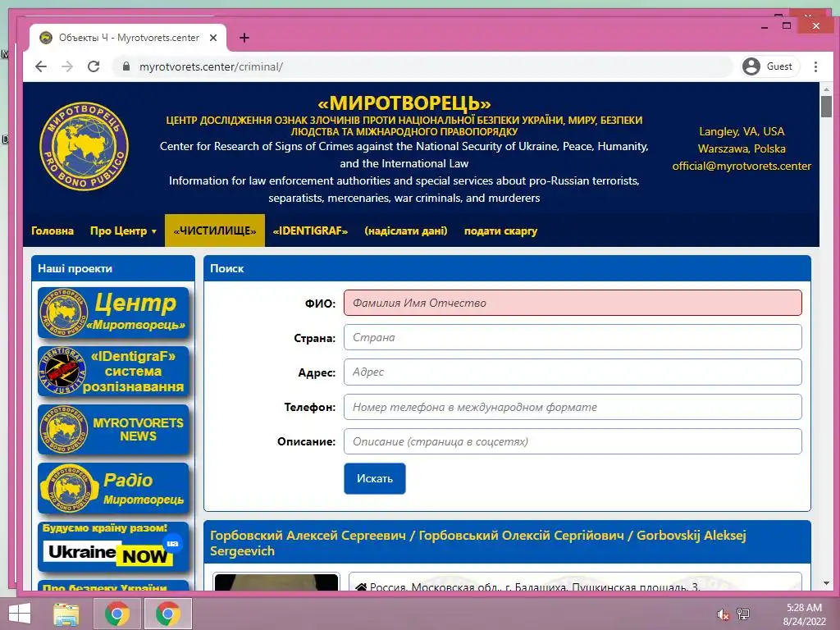
Task: Click the Искать search button
Action: tap(374, 478)
